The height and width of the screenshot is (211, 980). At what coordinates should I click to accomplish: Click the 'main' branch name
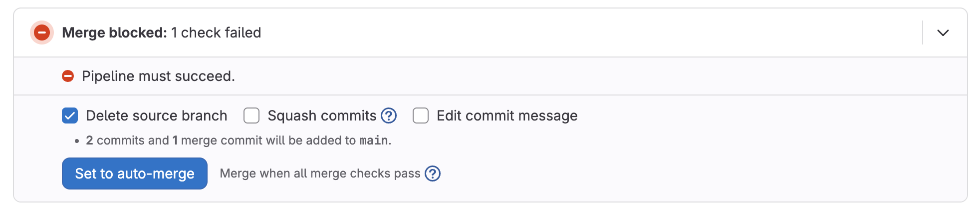[x=374, y=140]
